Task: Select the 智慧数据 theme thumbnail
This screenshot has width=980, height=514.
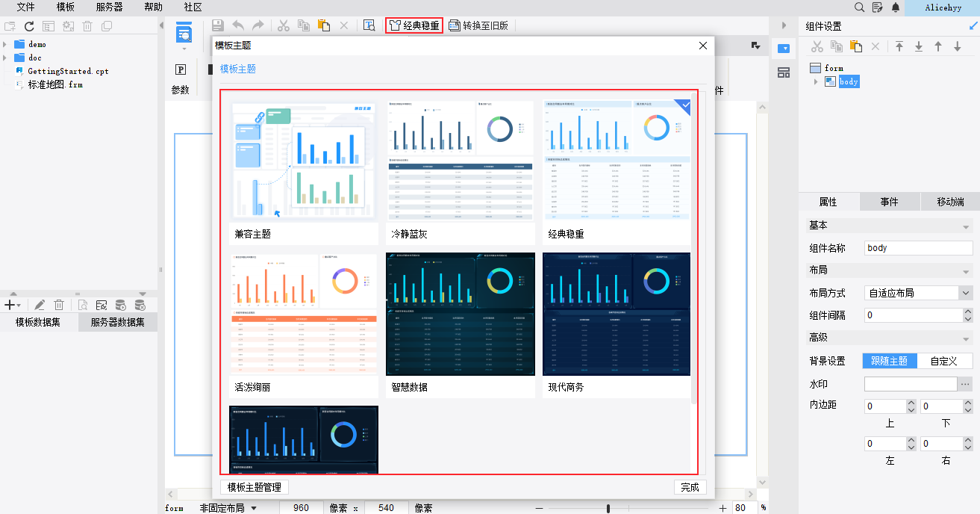Action: point(460,315)
